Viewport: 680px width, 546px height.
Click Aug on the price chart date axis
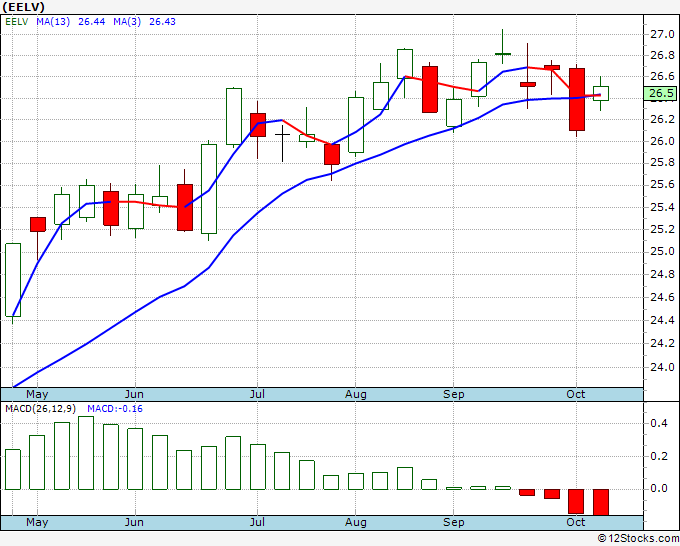pos(356,395)
